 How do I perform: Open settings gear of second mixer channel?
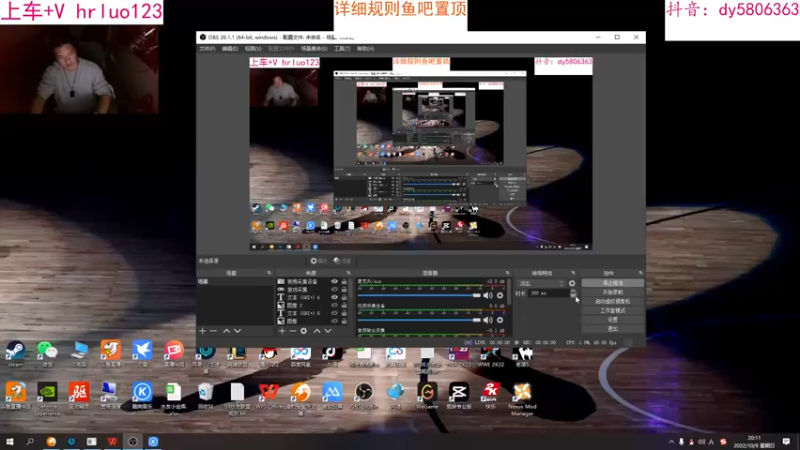coord(500,320)
